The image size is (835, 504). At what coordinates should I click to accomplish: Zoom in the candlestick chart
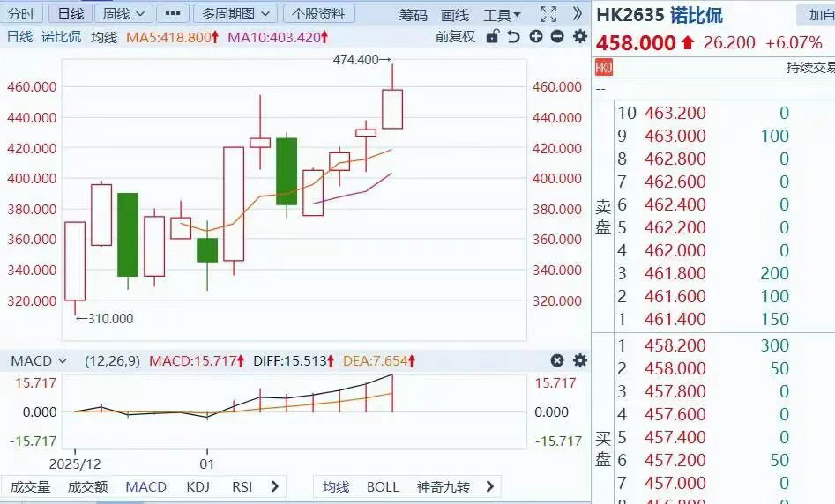coord(536,36)
